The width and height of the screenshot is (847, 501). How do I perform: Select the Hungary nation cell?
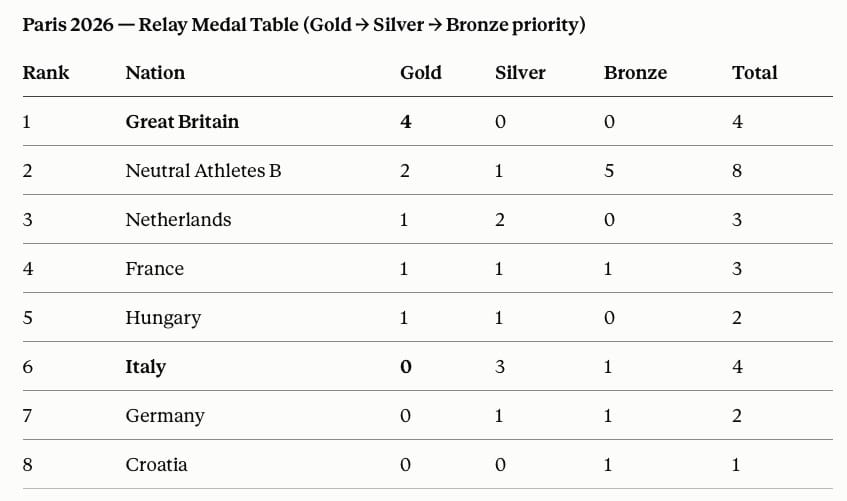click(163, 318)
